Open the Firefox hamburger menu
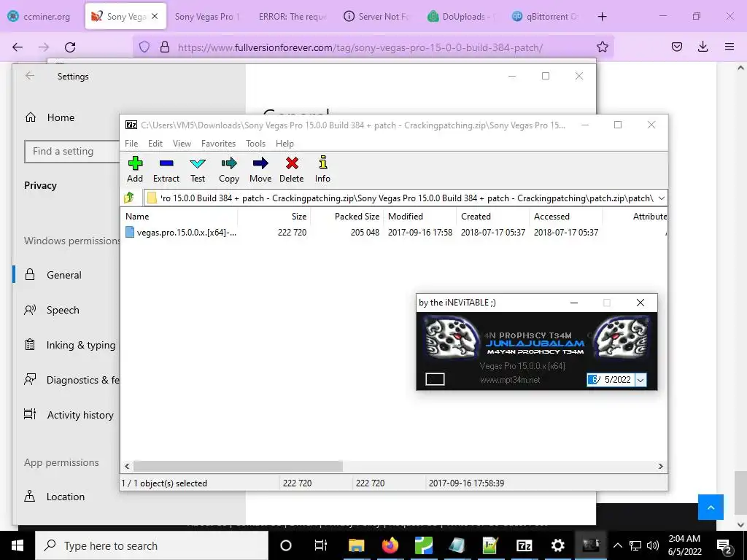Viewport: 747px width, 560px height. (x=729, y=47)
